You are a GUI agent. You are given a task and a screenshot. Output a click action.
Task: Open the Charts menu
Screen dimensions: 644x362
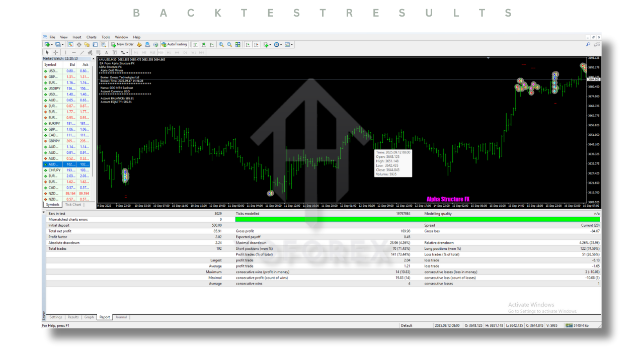coord(91,37)
